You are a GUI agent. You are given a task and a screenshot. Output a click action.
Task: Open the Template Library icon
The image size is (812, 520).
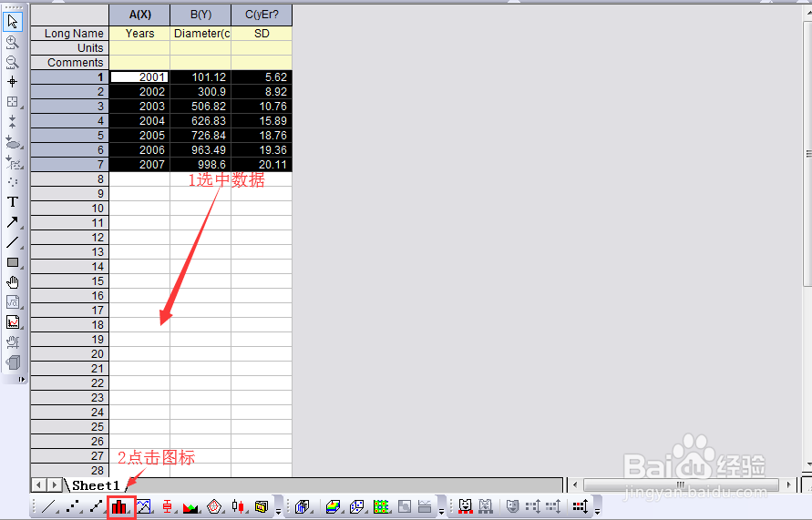pyautogui.click(x=261, y=506)
